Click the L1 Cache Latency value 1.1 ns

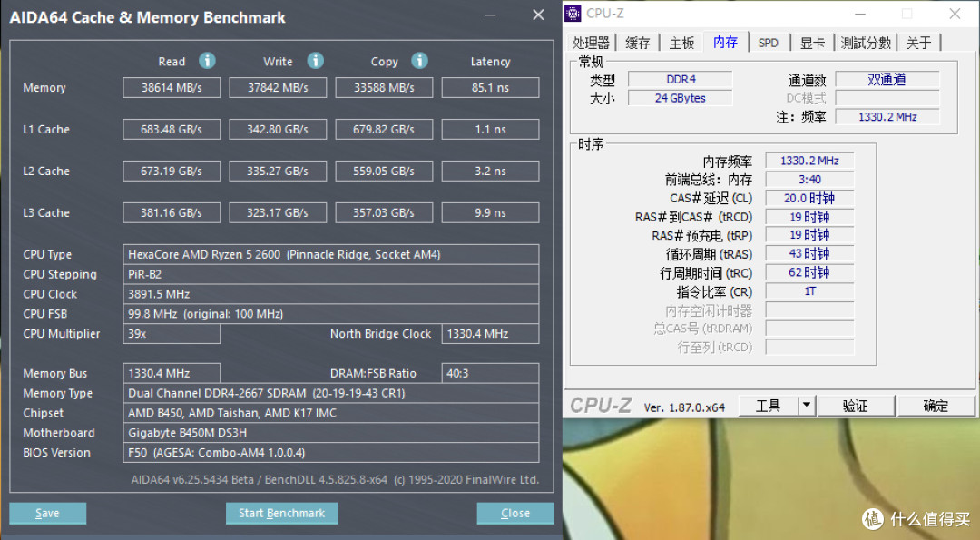(490, 130)
